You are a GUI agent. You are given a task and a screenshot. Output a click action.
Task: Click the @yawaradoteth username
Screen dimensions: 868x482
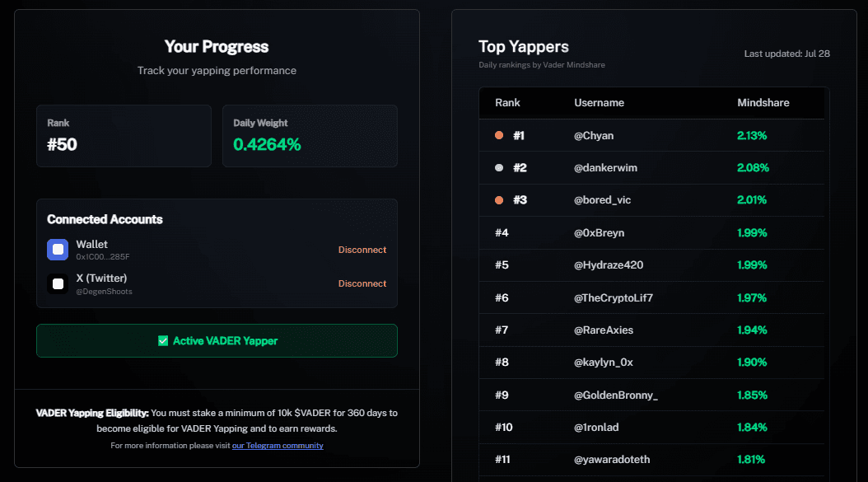coord(611,460)
